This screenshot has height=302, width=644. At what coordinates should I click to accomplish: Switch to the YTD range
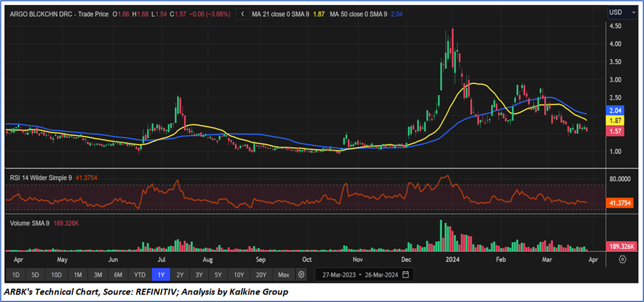pyautogui.click(x=140, y=275)
